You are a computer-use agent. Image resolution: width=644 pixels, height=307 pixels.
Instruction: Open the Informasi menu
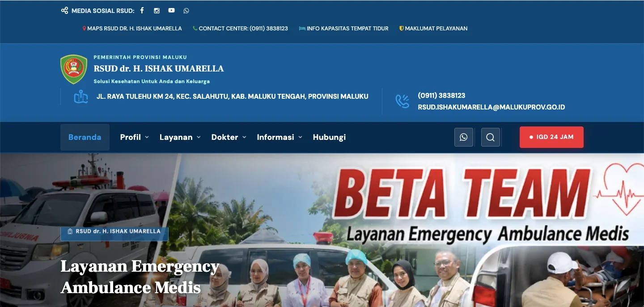(x=275, y=137)
